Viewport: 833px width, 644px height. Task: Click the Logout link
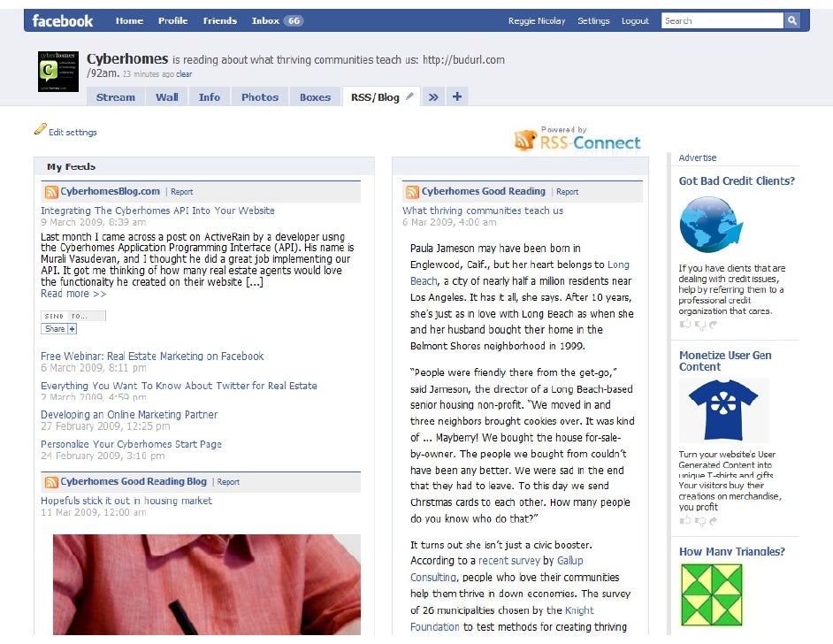pyautogui.click(x=636, y=20)
